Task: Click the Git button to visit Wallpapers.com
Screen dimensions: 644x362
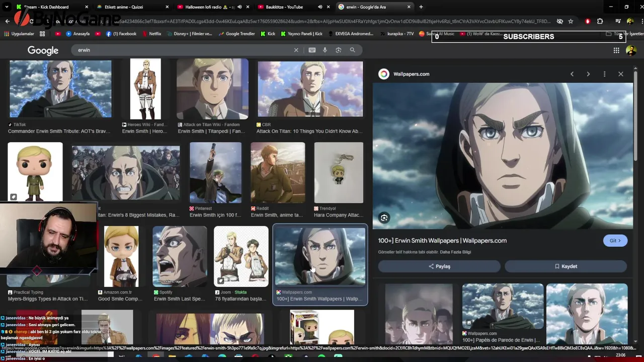Action: coord(615,240)
